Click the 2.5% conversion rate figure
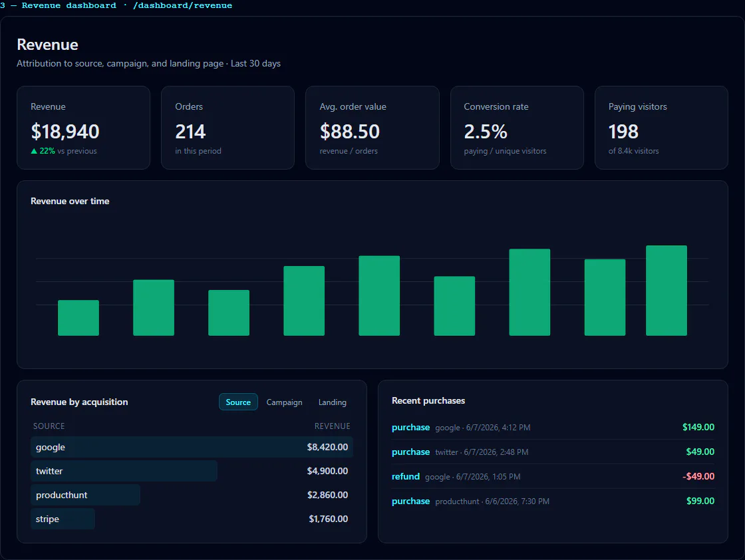This screenshot has height=560, width=745. 486,132
